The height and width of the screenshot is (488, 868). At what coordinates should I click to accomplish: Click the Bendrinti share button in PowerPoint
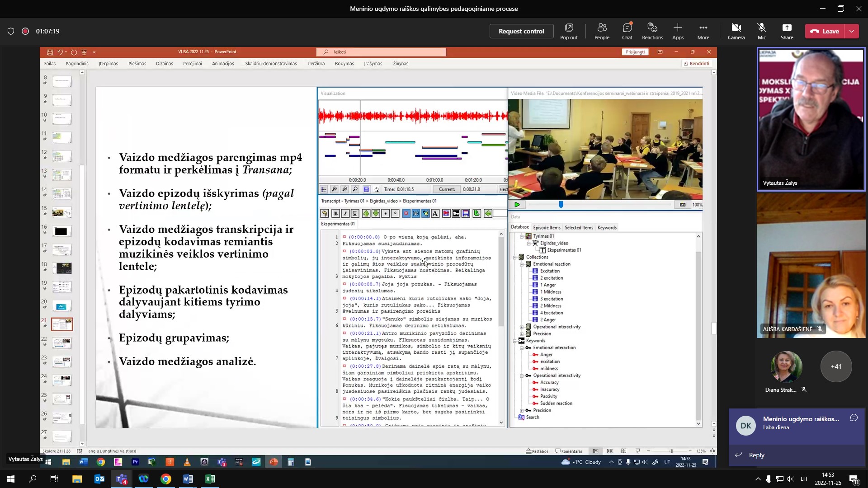[x=697, y=64]
